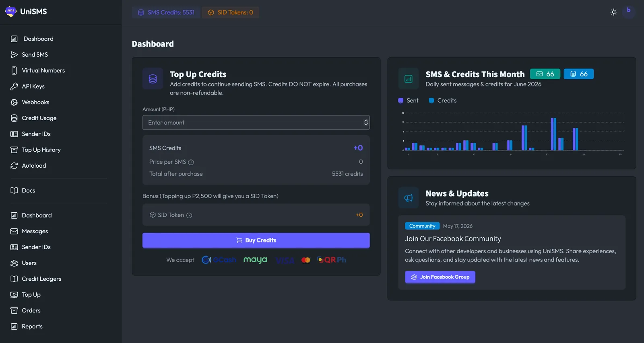Click the GCash payment logo
Image resolution: width=644 pixels, height=343 pixels.
point(219,260)
